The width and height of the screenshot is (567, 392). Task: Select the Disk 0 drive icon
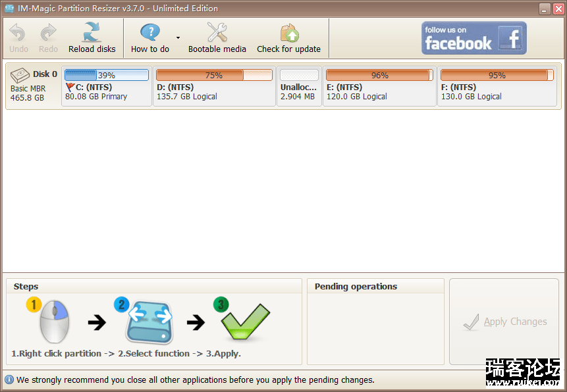[x=20, y=75]
